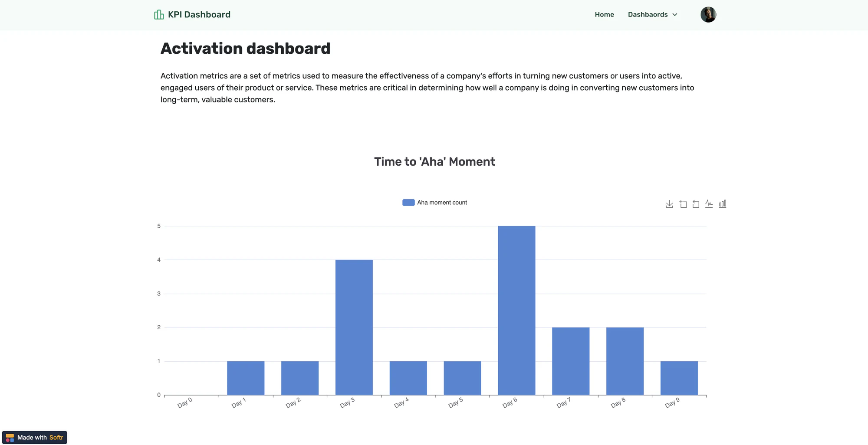
Task: Click the y-axis value 3
Action: click(159, 294)
